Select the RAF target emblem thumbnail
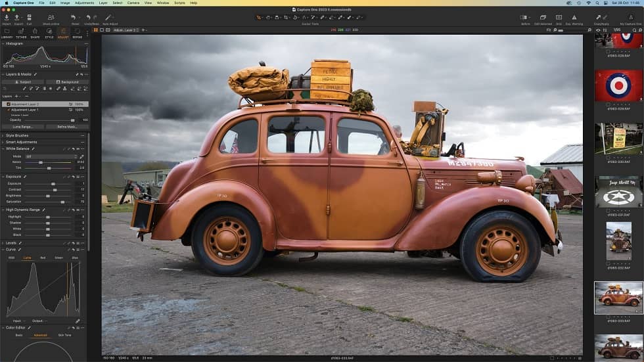 pyautogui.click(x=618, y=85)
